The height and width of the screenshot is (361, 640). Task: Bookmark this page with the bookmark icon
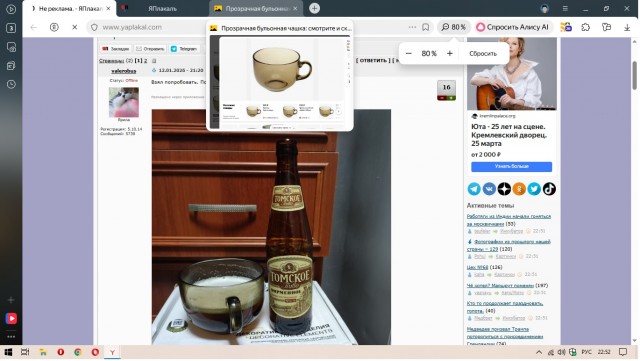[426, 27]
